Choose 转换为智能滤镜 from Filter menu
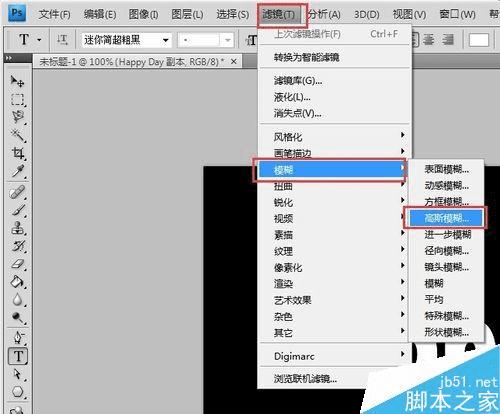Viewport: 500px width, 414px height. click(335, 57)
